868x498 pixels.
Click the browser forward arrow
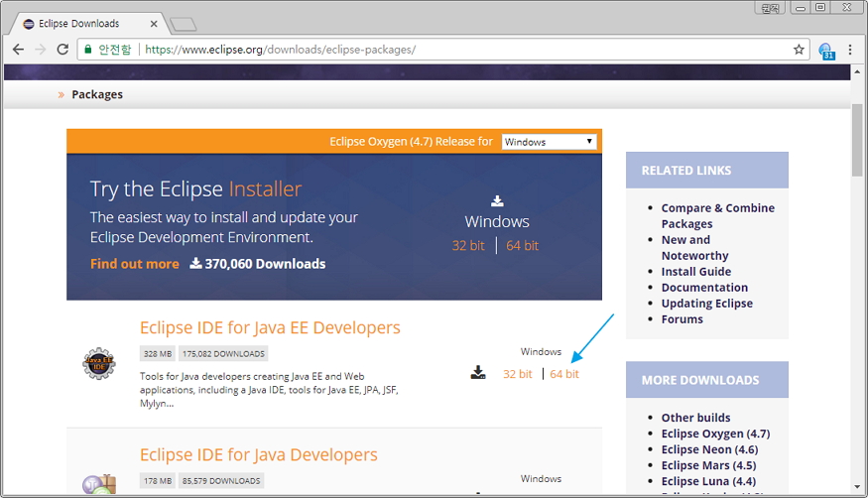[41, 50]
